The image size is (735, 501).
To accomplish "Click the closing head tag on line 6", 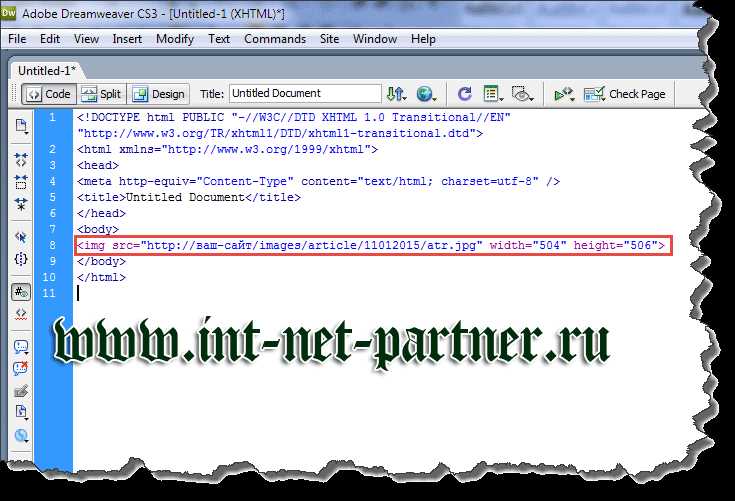I will click(x=102, y=213).
